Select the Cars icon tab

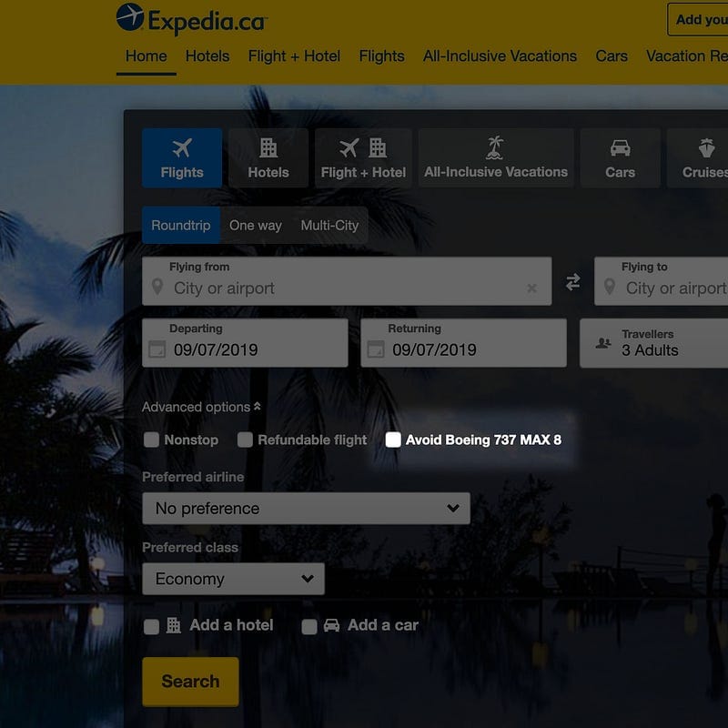(621, 158)
